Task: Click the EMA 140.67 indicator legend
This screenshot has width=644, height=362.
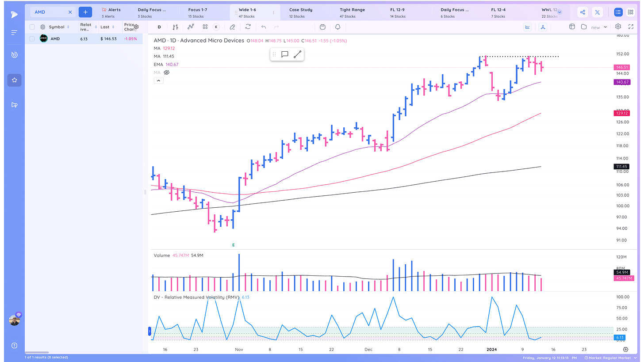Action: (x=166, y=64)
